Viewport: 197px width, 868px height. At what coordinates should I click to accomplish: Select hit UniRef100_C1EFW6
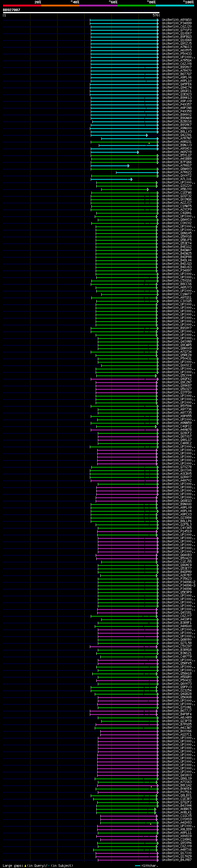coord(176,193)
